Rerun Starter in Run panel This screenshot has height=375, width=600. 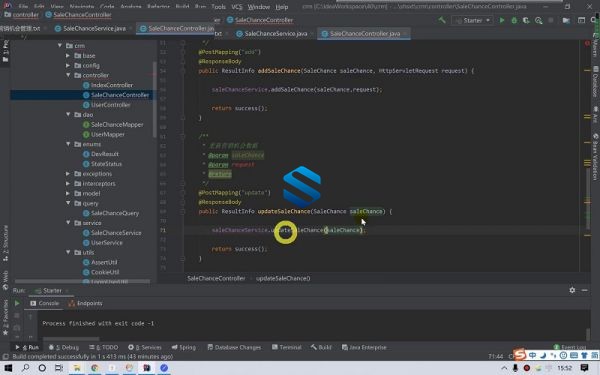pos(17,303)
